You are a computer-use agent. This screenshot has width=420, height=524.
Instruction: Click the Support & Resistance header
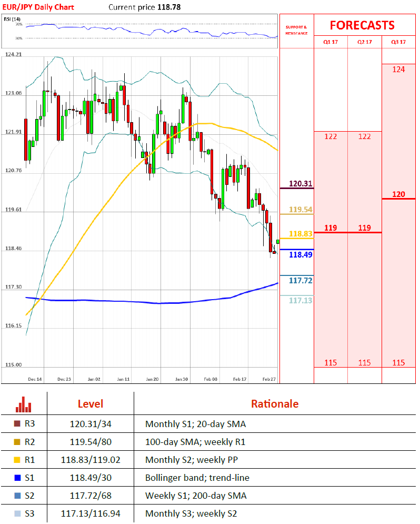[296, 30]
